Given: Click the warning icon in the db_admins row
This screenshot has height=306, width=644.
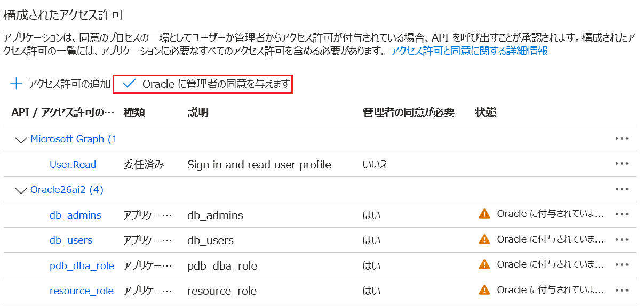Looking at the screenshot, I should click(484, 214).
